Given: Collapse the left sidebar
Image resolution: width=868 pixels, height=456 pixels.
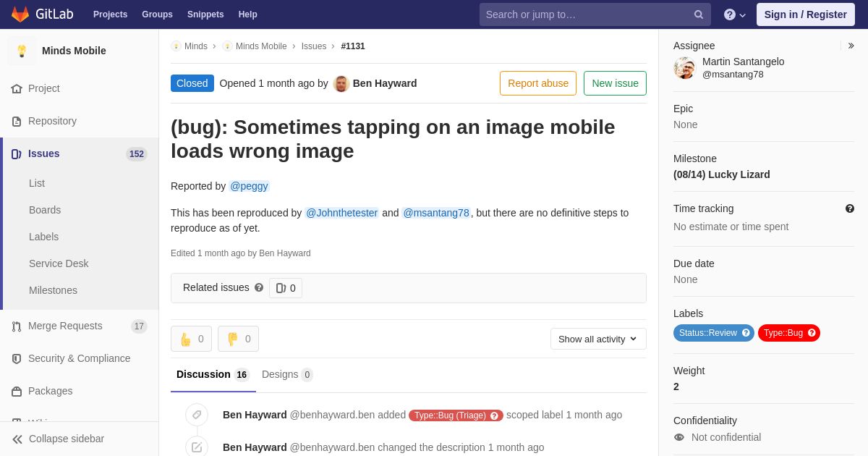Looking at the screenshot, I should tap(58, 439).
